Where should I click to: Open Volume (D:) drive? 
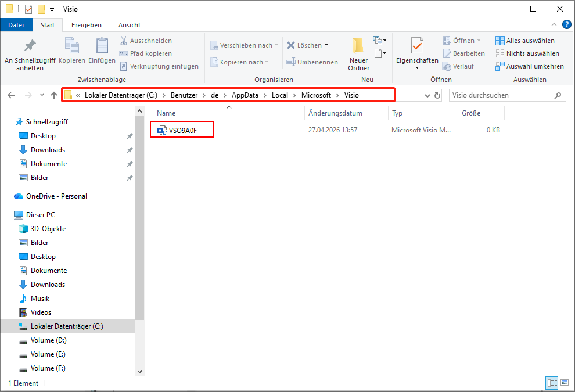click(x=48, y=340)
